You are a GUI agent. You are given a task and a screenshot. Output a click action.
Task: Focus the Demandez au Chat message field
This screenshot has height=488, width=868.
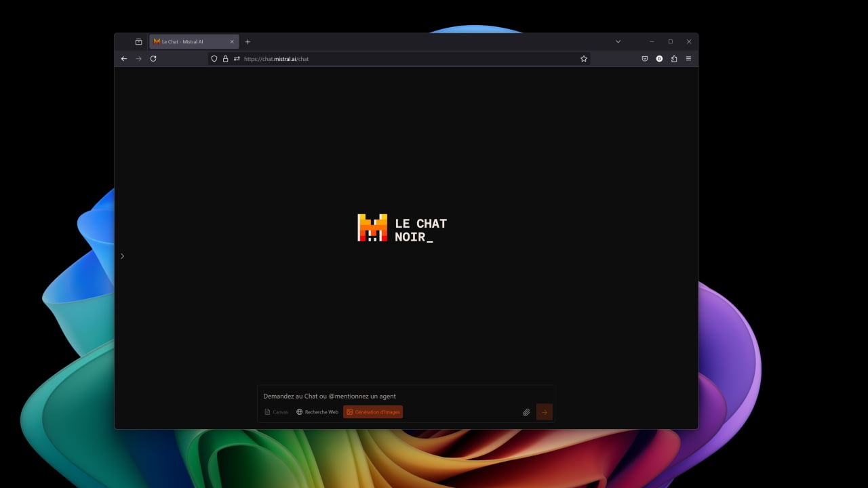[x=406, y=396]
